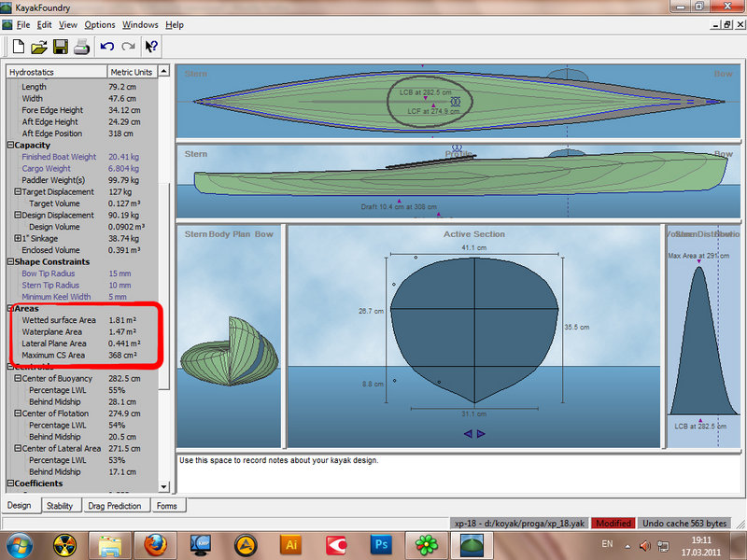The width and height of the screenshot is (747, 560).
Task: Switch to the Drag Prediction tab
Action: (114, 506)
